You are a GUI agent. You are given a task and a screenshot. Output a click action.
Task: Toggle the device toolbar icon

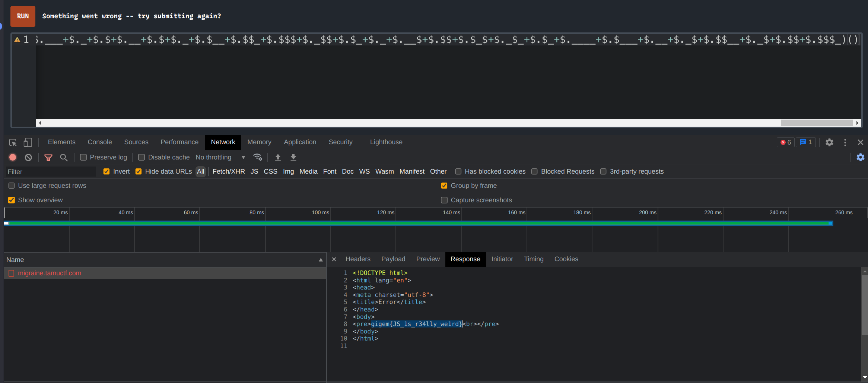(x=28, y=142)
